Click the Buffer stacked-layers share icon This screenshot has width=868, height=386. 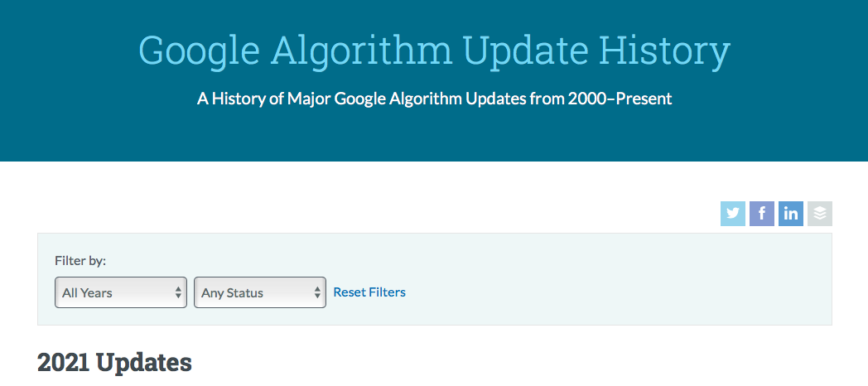[x=820, y=214]
